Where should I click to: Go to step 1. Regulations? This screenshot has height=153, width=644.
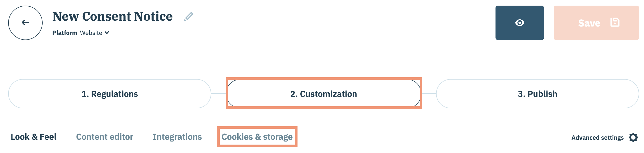point(109,94)
